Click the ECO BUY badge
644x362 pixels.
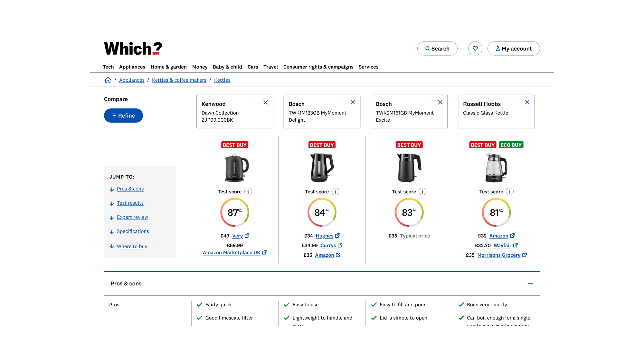click(x=511, y=145)
